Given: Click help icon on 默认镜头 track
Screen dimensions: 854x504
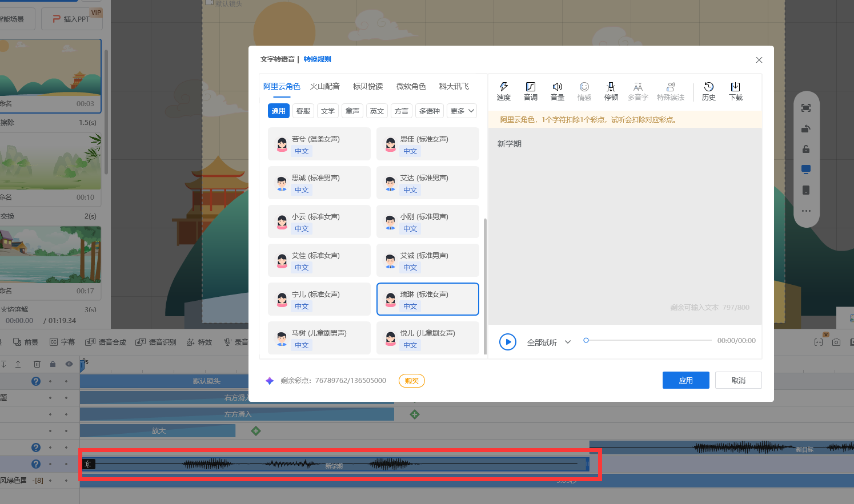Looking at the screenshot, I should (x=36, y=381).
